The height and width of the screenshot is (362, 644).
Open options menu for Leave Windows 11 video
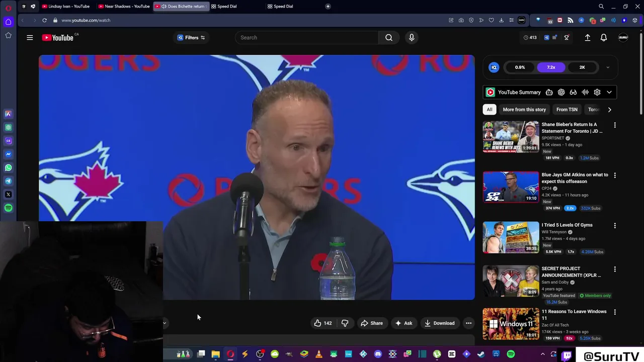[x=615, y=312]
